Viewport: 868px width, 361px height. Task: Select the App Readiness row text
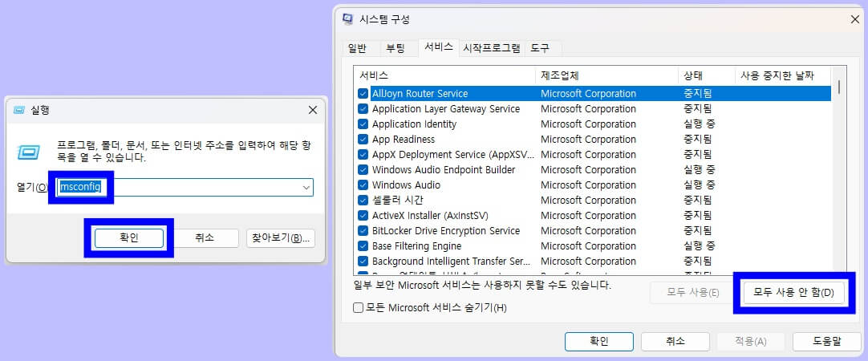coord(403,140)
